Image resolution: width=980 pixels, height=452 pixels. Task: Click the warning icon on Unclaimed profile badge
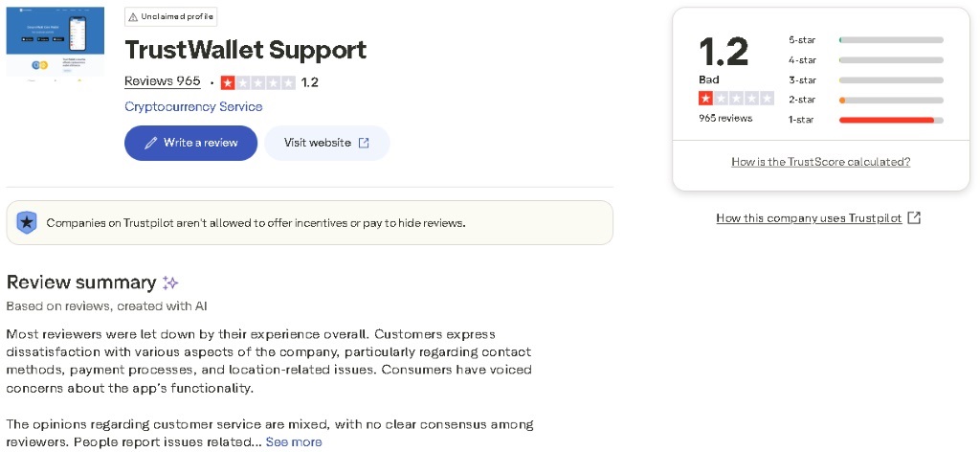pos(132,17)
